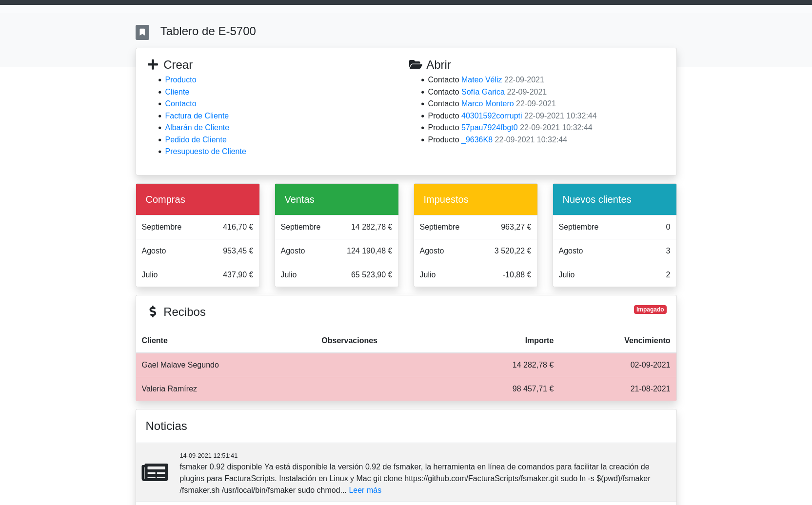The width and height of the screenshot is (812, 505).
Task: Click the Importe column header
Action: (539, 340)
